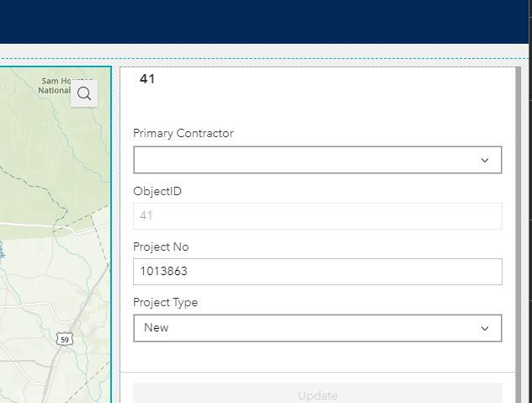Click the Project No field label

click(161, 247)
